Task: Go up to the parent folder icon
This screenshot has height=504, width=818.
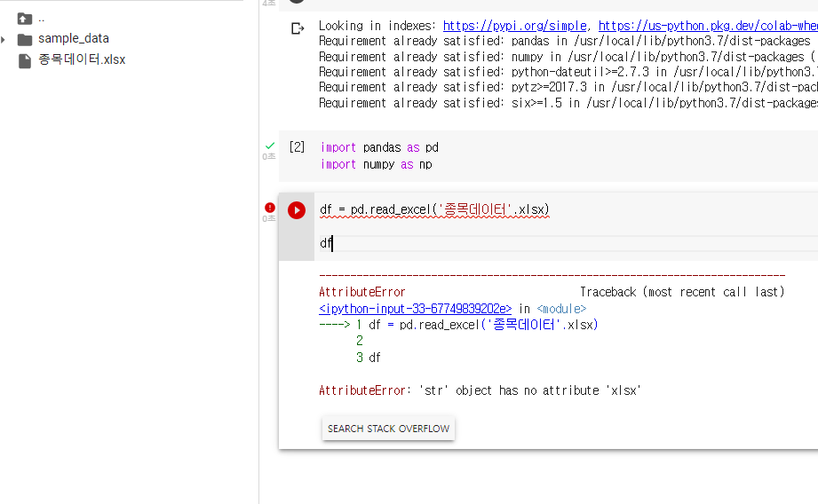Action: point(25,20)
